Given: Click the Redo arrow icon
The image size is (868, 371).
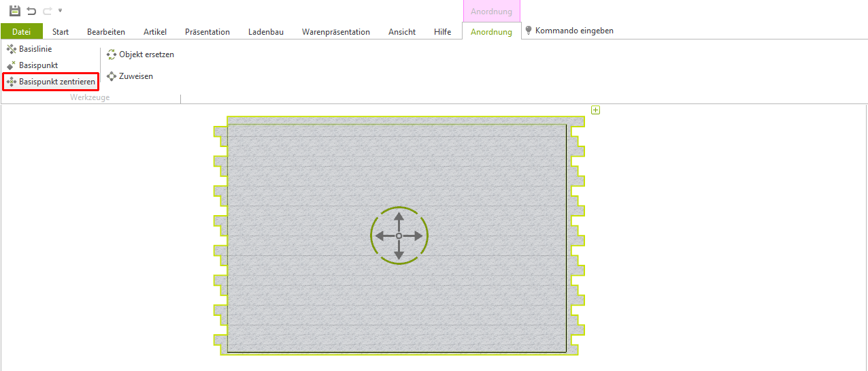Looking at the screenshot, I should coord(47,11).
